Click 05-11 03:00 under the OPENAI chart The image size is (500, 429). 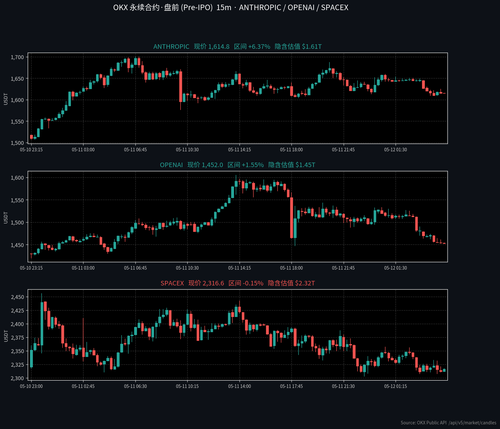point(83,268)
